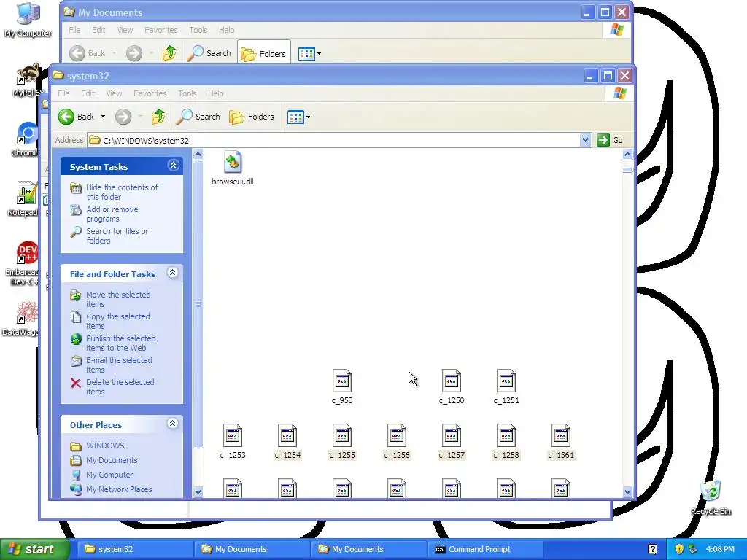Click Move the selected items link
Viewport: 747px width, 560px height.
(x=118, y=299)
